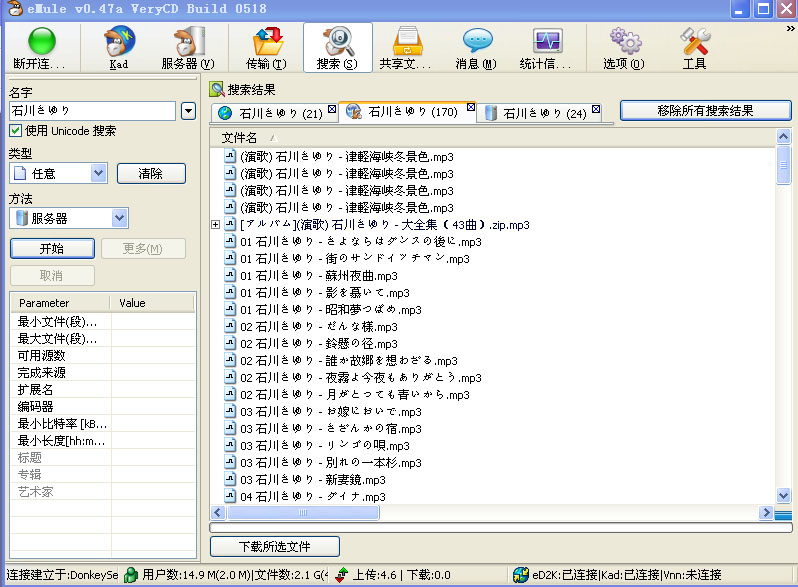Close the search tab with 24 results
798x587 pixels.
click(596, 109)
